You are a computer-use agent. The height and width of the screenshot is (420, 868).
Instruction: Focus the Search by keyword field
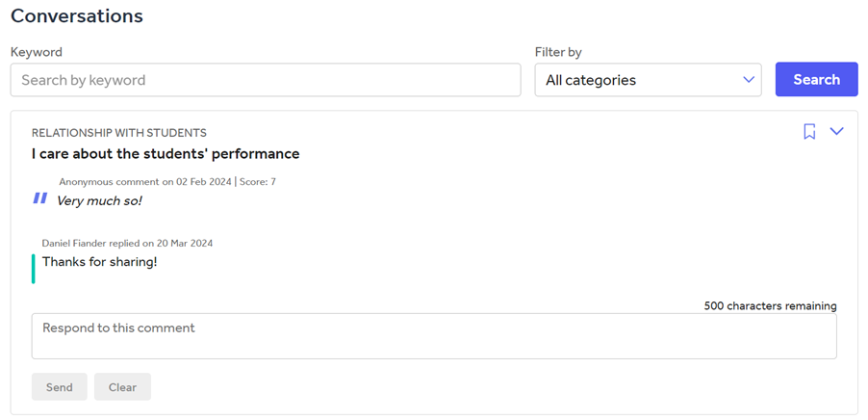(x=265, y=80)
